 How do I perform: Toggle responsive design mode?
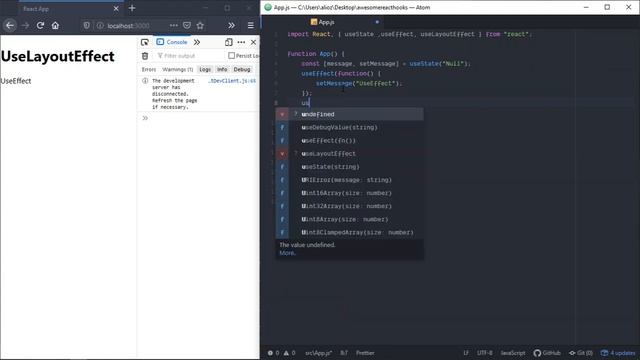pyautogui.click(x=229, y=42)
